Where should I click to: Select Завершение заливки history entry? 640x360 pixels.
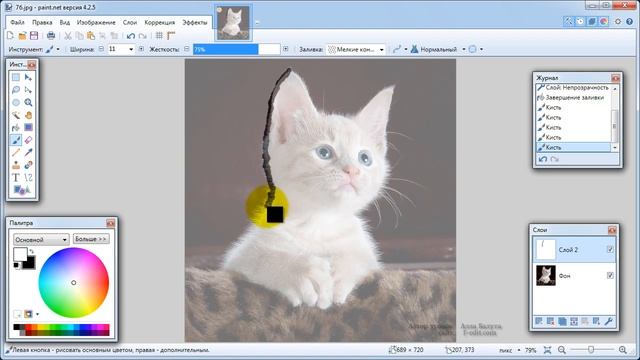[x=574, y=98]
